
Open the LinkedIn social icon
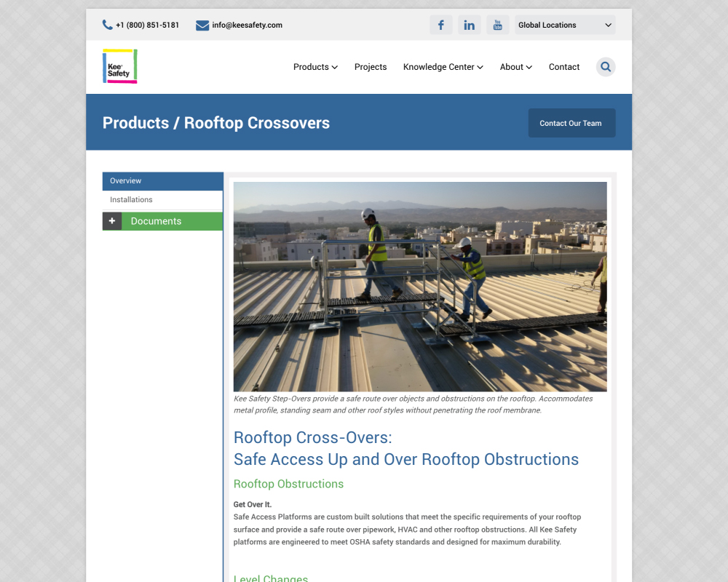(469, 25)
